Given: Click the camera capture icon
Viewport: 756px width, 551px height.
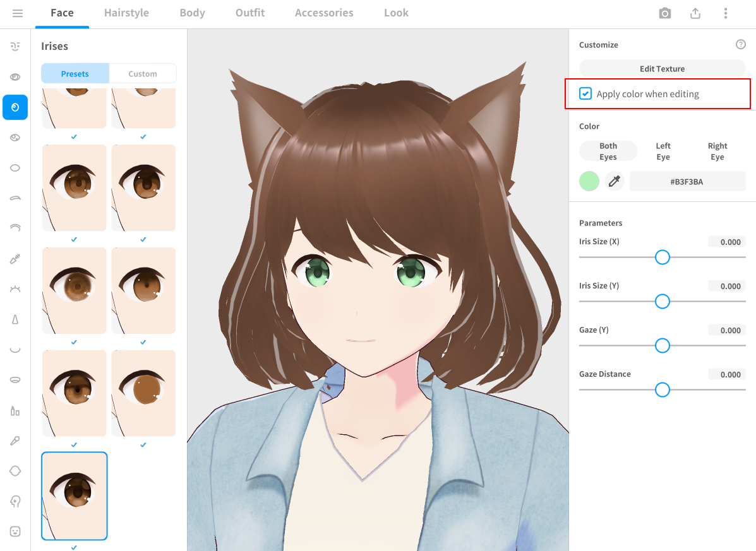Looking at the screenshot, I should point(664,13).
